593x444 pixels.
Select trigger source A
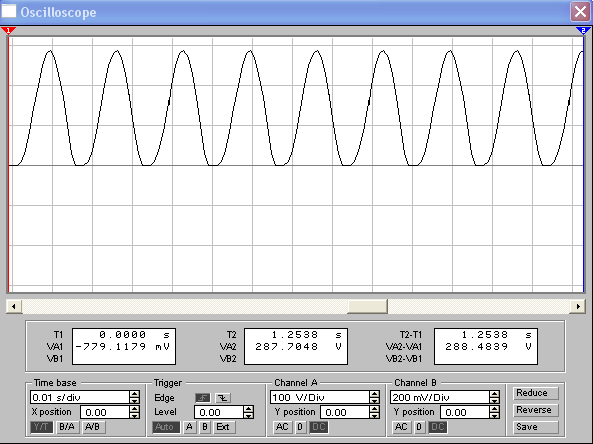point(189,427)
